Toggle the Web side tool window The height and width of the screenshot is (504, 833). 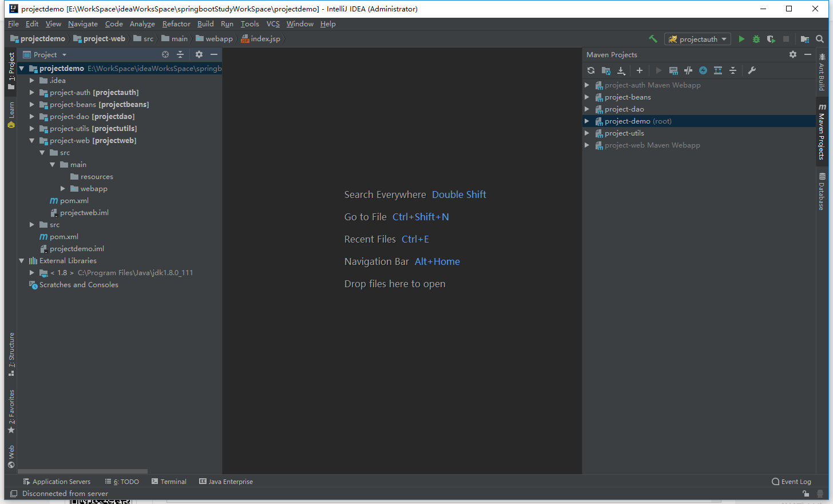pyautogui.click(x=11, y=457)
